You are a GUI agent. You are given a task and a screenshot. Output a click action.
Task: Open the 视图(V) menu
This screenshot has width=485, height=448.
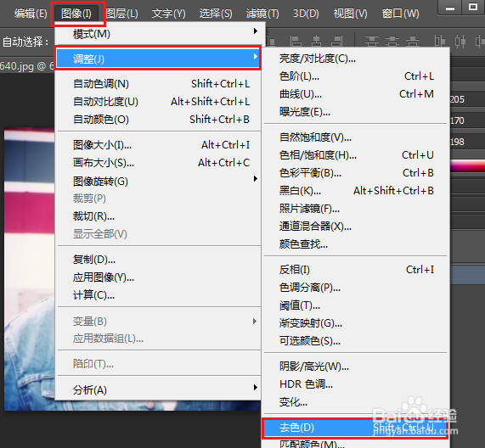pyautogui.click(x=350, y=14)
